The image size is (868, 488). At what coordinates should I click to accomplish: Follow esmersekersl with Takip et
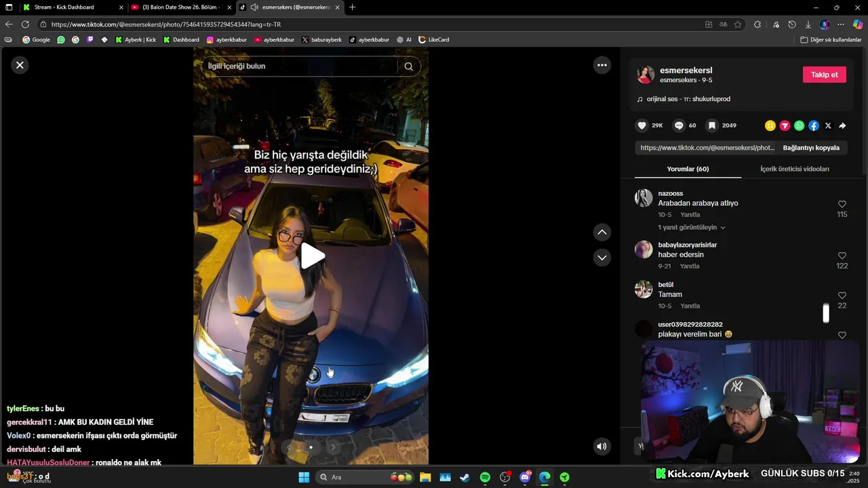tap(825, 75)
